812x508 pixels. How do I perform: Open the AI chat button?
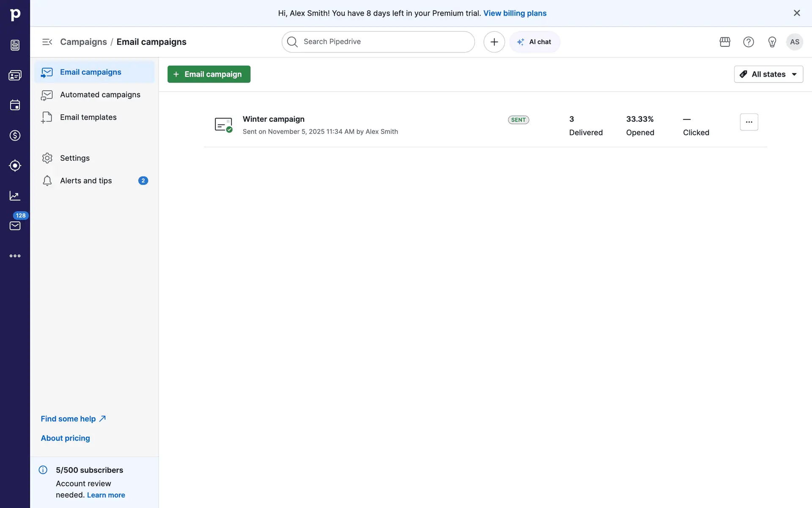tap(535, 42)
